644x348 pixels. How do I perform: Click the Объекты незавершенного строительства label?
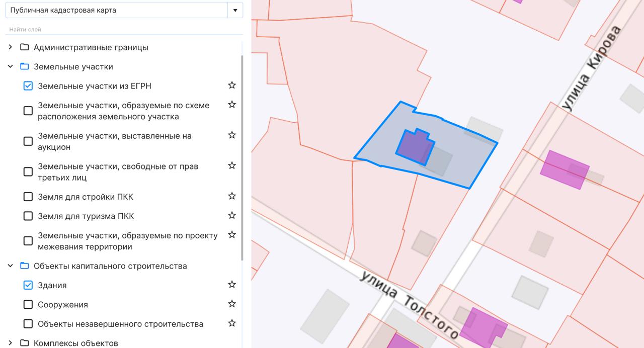coord(120,324)
